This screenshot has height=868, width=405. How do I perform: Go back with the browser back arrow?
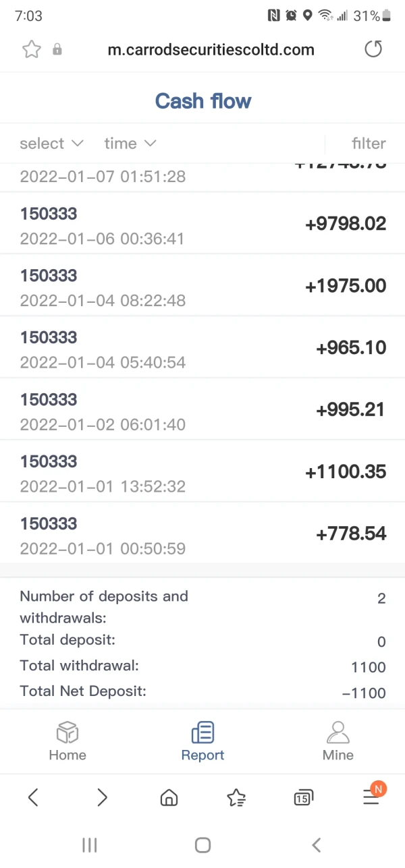[33, 798]
